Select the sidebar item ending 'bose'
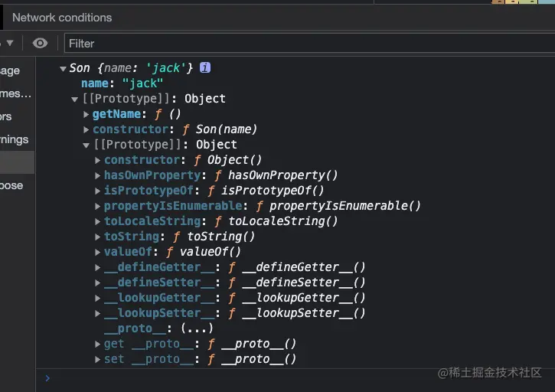 click(x=11, y=185)
